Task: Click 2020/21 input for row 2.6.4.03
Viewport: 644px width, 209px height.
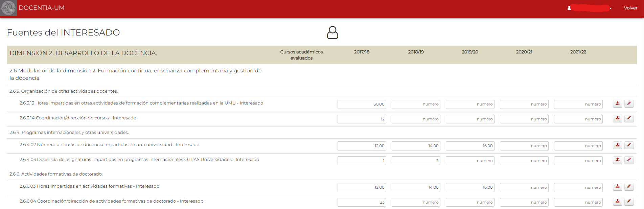Action: [x=524, y=161]
